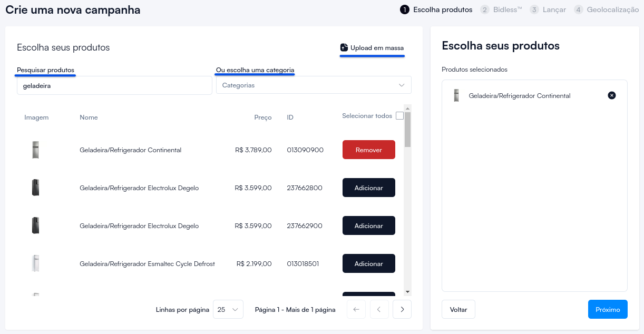Add Geladeira Electrolux Degelo ID 237662800
This screenshot has width=644, height=334.
coord(368,188)
